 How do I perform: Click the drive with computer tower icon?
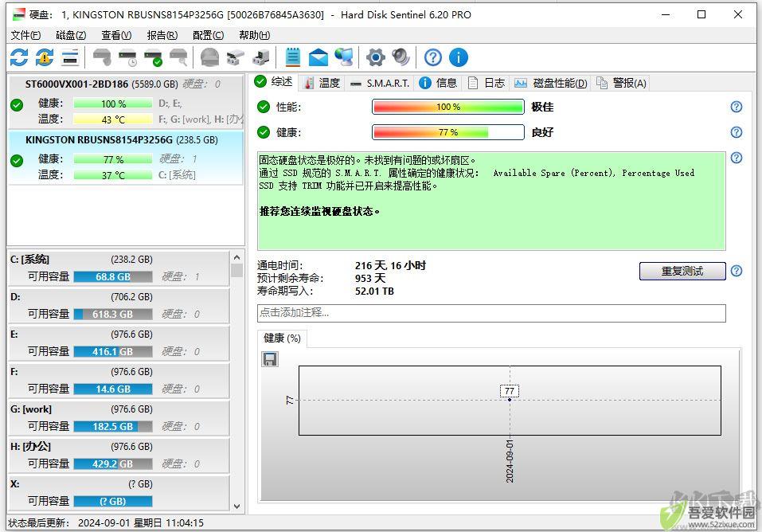click(261, 57)
